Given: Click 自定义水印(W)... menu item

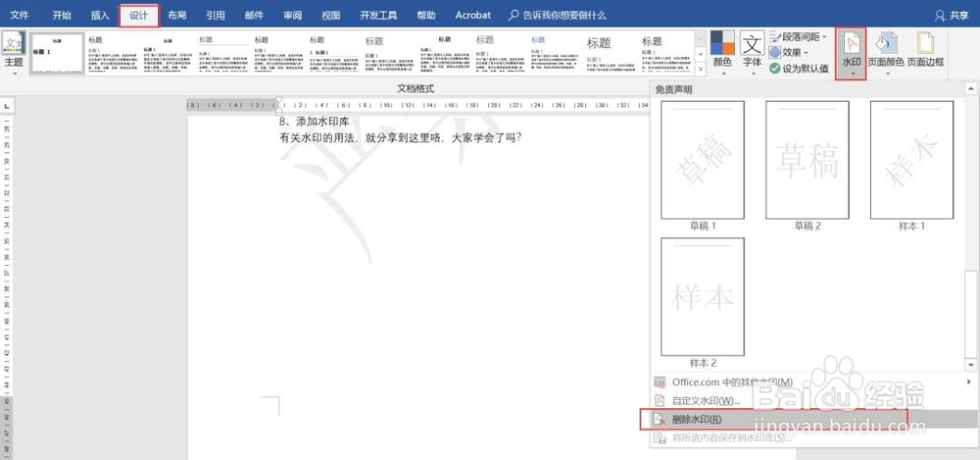Looking at the screenshot, I should [x=813, y=400].
